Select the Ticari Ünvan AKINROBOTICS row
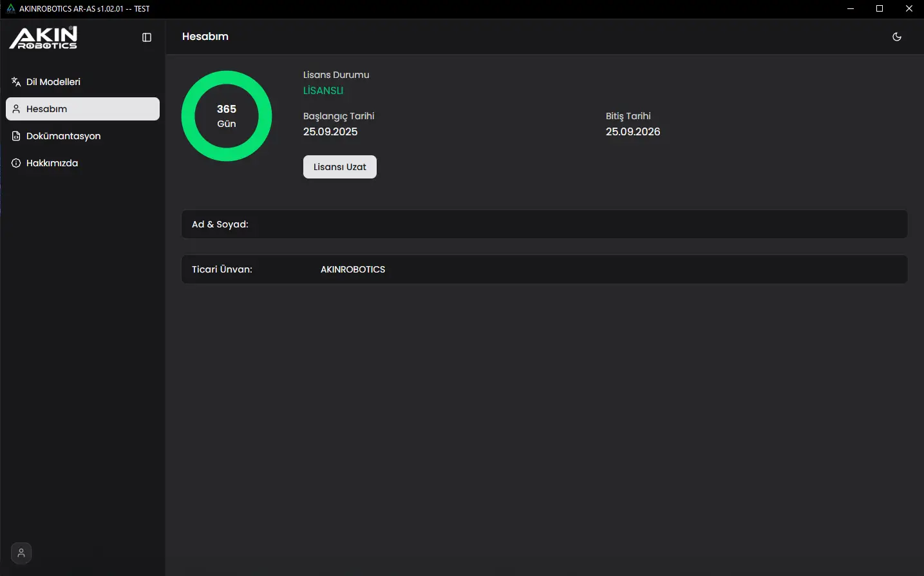 coord(544,269)
